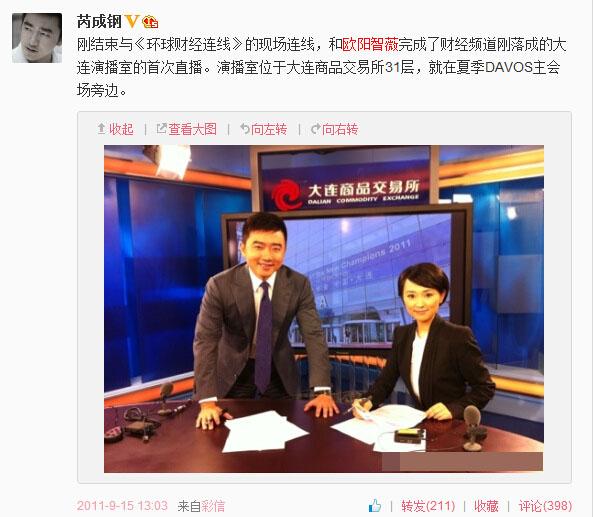Click the profile avatar of 芮成钢

[37, 38]
